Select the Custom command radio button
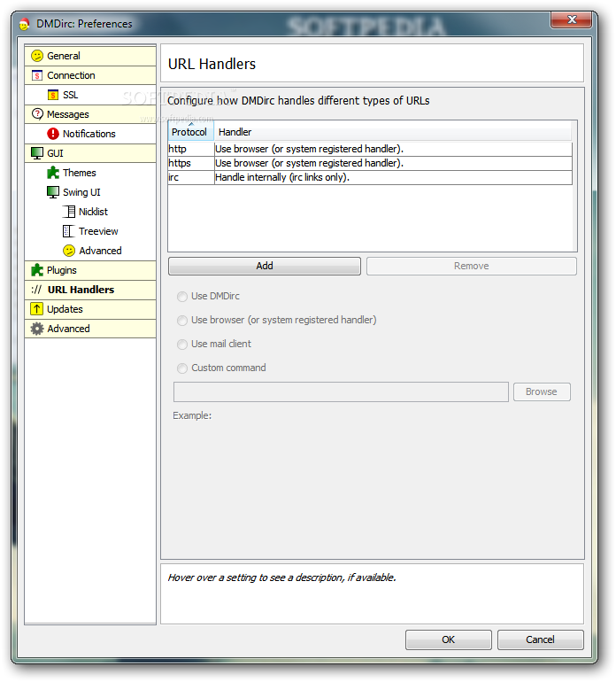The image size is (616, 682). pyautogui.click(x=182, y=368)
